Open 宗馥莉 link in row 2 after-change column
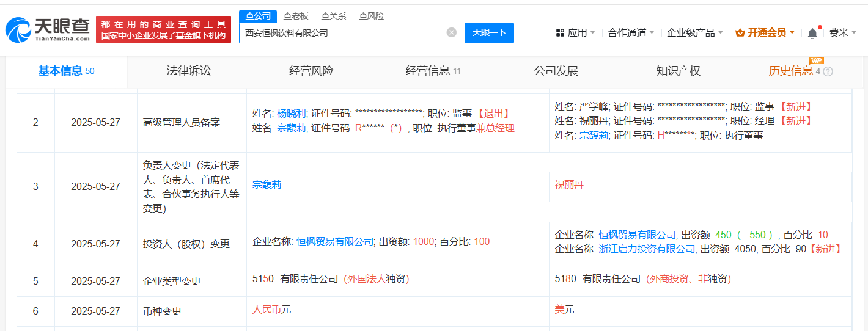The image size is (868, 331). tap(594, 136)
